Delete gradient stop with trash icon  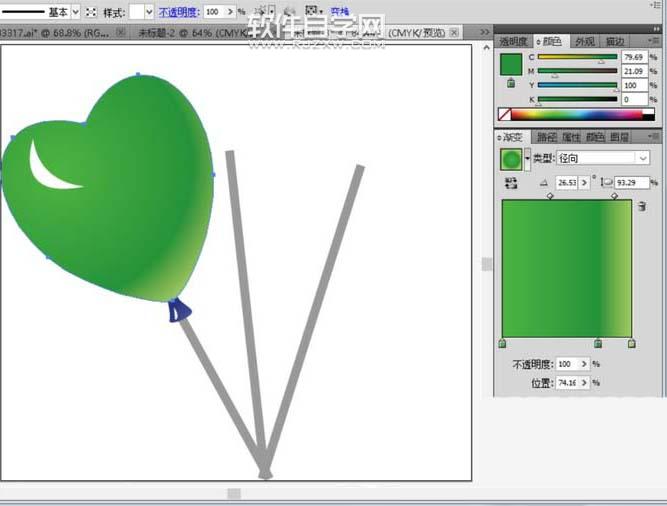(641, 206)
